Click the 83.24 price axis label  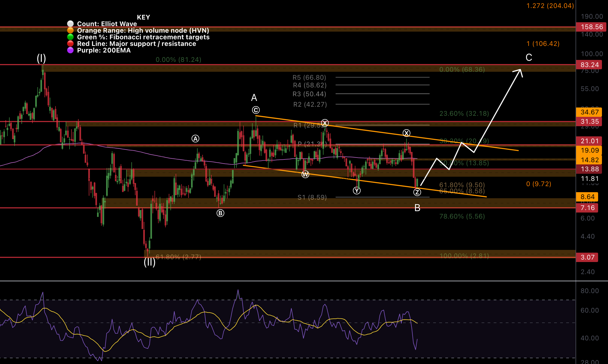[x=589, y=65]
